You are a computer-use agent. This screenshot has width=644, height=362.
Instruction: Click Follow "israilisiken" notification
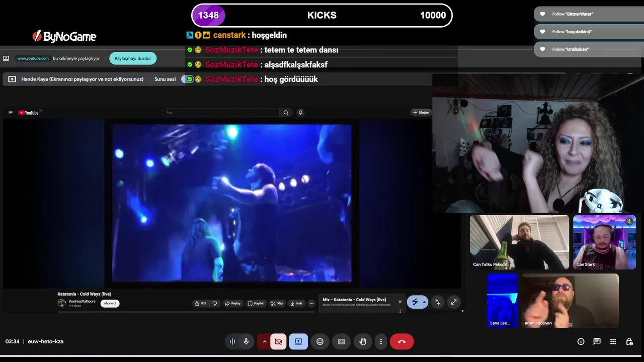[x=589, y=49]
